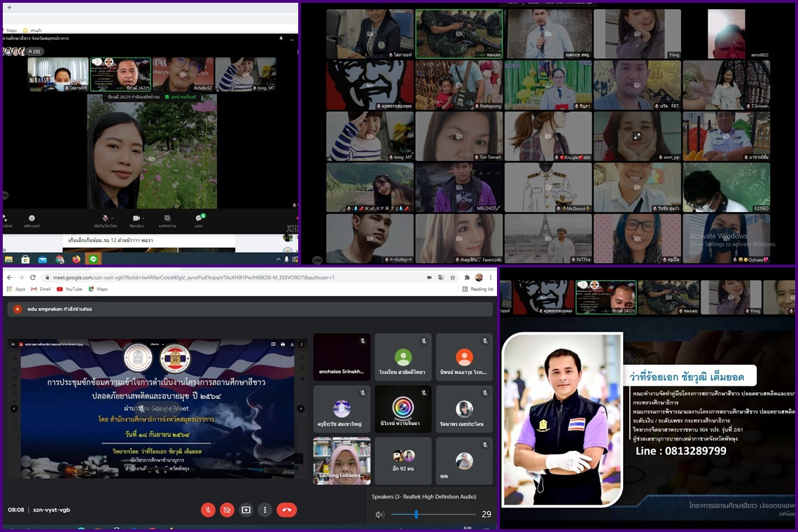Select the NiTTha participant tile

coord(548,238)
